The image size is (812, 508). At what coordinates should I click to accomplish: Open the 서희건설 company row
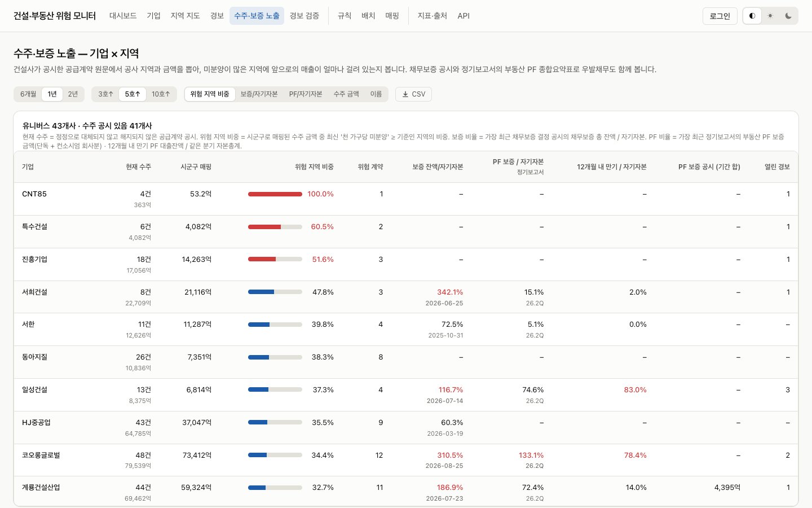(x=406, y=297)
